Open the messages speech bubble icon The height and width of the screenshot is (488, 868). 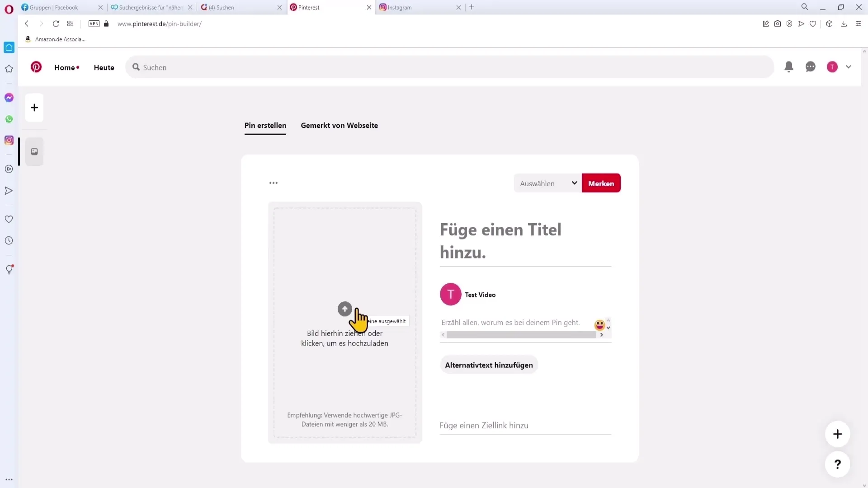(x=811, y=67)
